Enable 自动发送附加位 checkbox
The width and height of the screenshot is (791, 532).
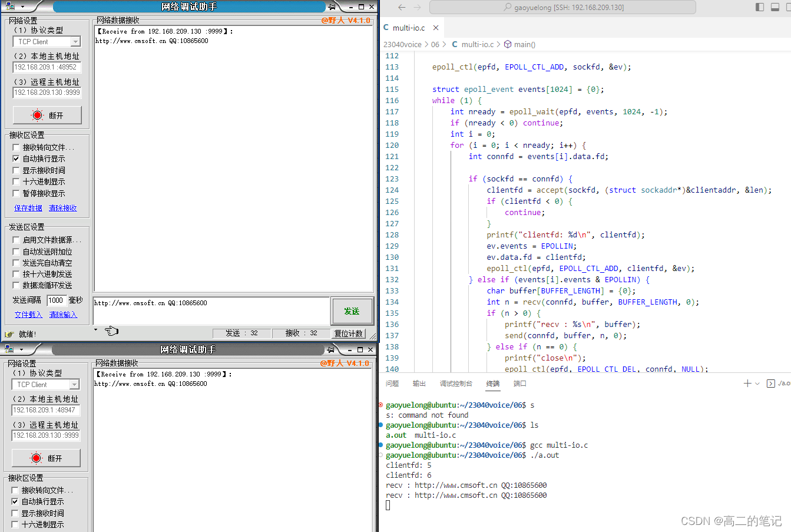16,252
